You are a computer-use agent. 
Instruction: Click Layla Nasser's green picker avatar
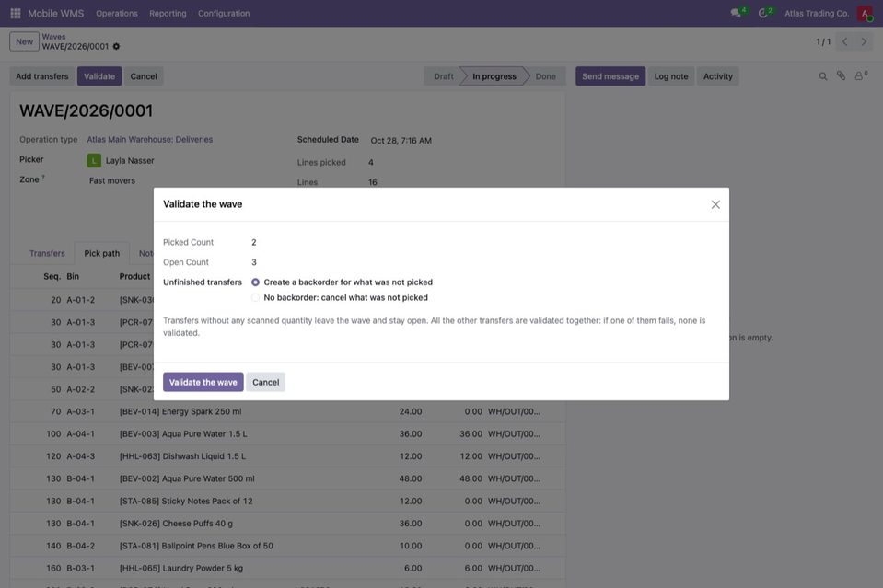pyautogui.click(x=94, y=160)
